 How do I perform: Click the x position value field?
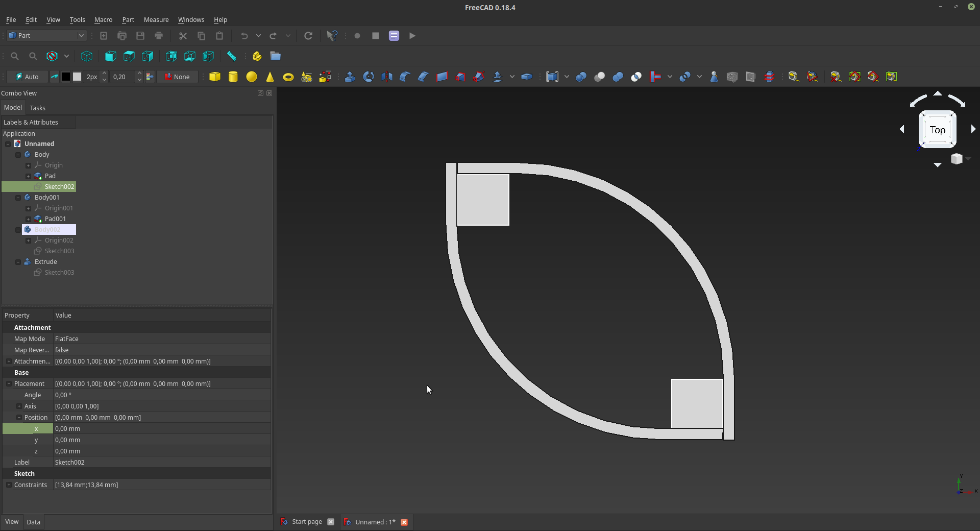point(162,428)
